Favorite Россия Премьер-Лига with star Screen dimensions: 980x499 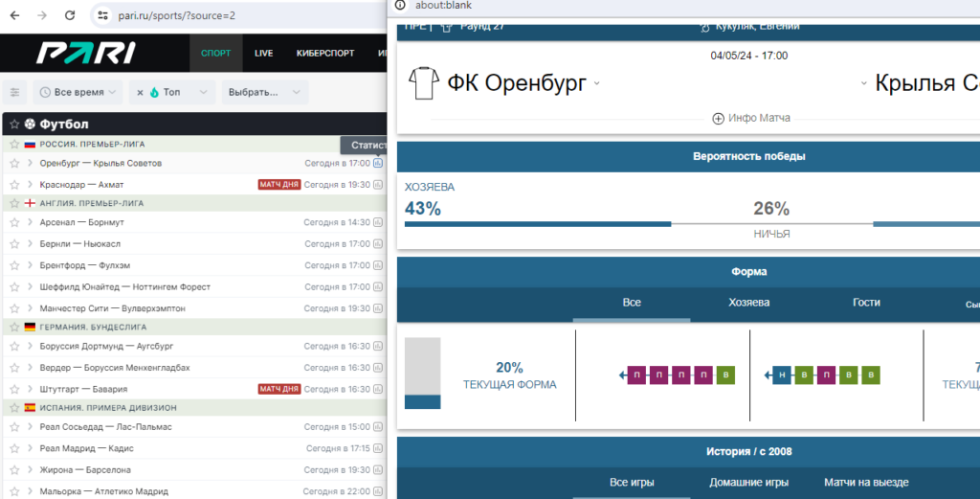point(14,144)
